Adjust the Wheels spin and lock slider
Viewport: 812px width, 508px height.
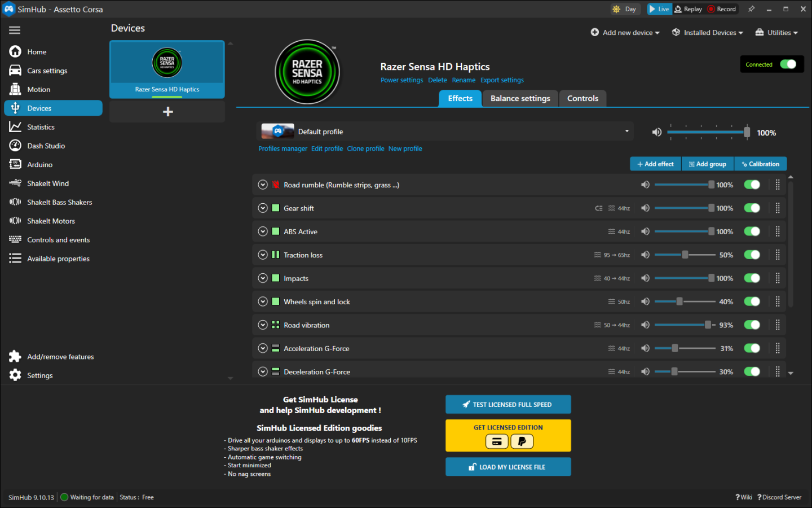click(685, 302)
